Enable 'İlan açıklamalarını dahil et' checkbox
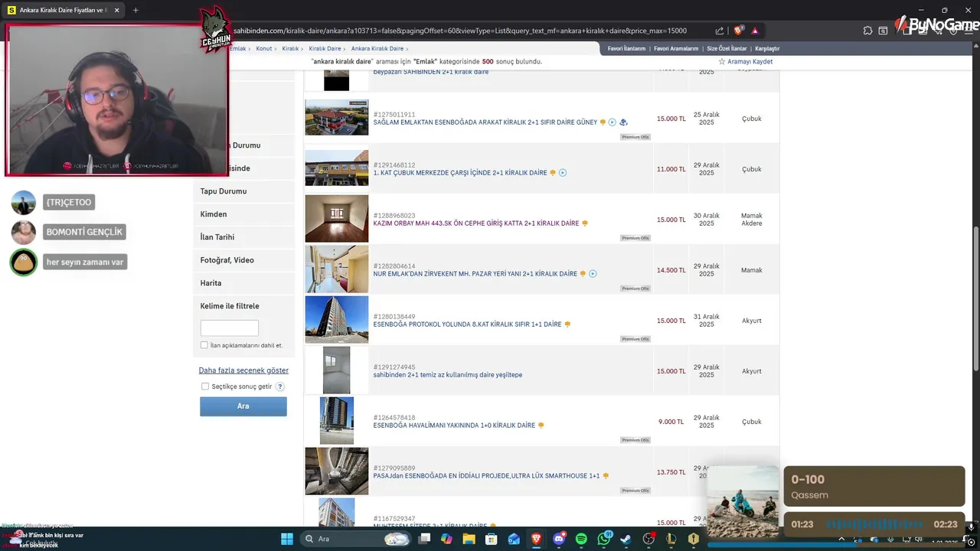 [204, 345]
